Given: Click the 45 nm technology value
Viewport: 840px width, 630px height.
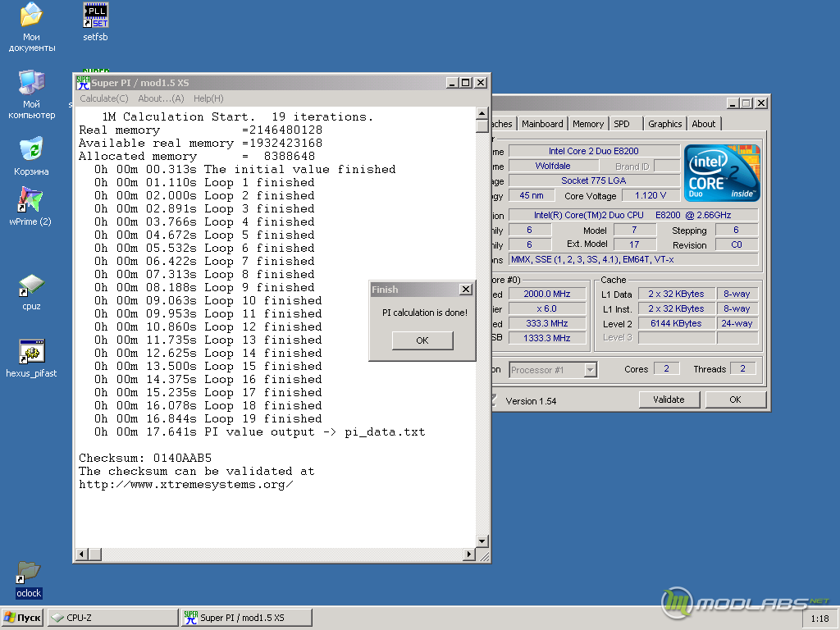Looking at the screenshot, I should (x=531, y=195).
